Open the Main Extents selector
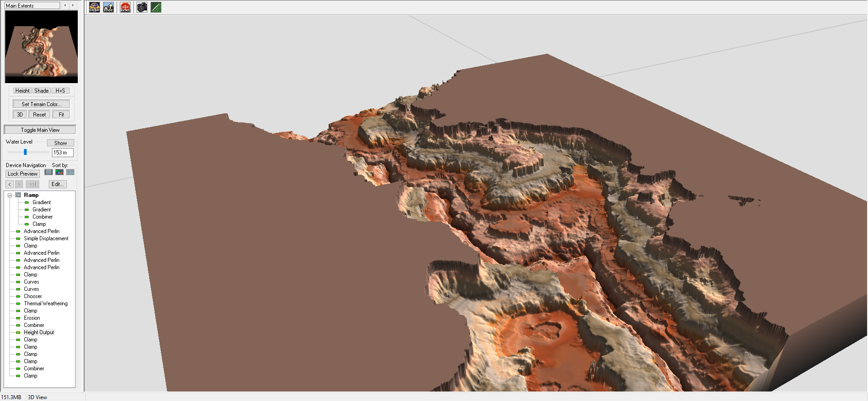Image resolution: width=868 pixels, height=401 pixels. click(32, 6)
